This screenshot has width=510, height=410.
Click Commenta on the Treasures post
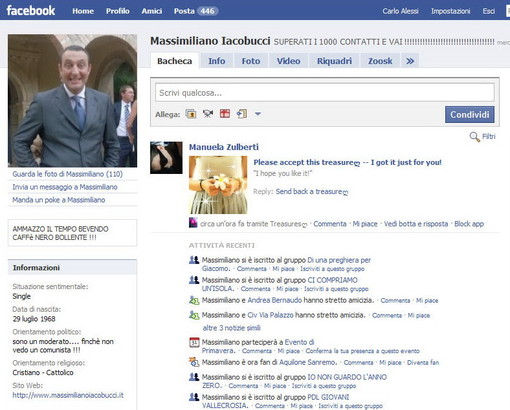[330, 224]
